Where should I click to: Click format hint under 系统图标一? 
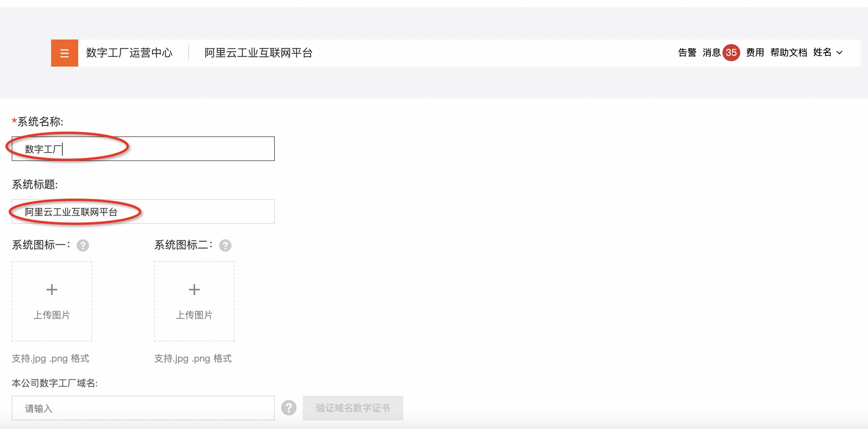click(x=50, y=359)
